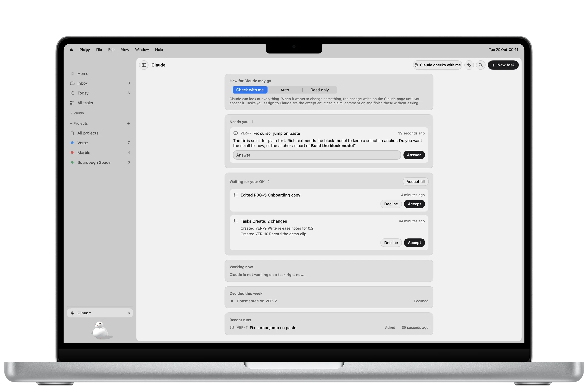Click the white bird mascot
The width and height of the screenshot is (588, 387).
pos(100,330)
